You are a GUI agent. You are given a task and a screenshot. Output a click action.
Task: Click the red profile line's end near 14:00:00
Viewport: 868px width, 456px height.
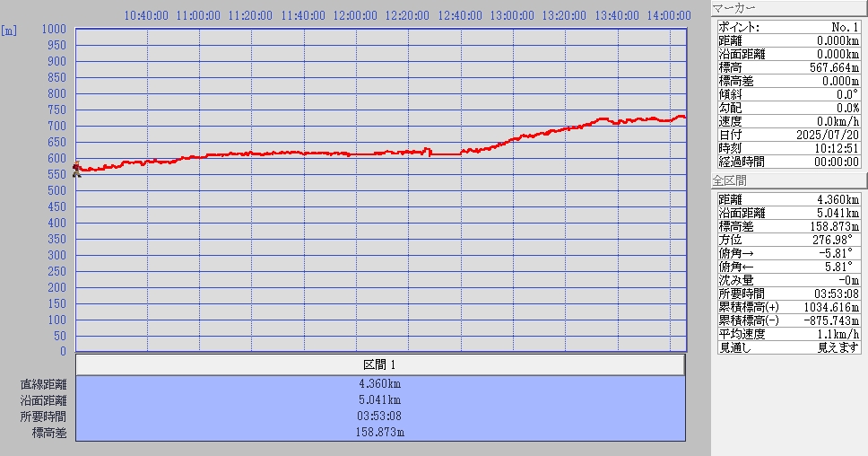click(x=683, y=118)
